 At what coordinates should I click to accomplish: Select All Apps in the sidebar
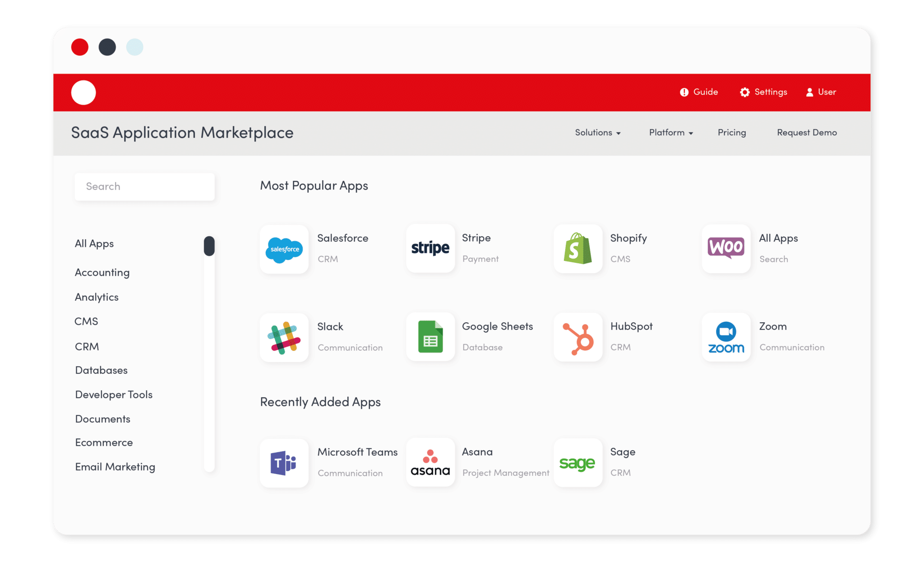[94, 244]
